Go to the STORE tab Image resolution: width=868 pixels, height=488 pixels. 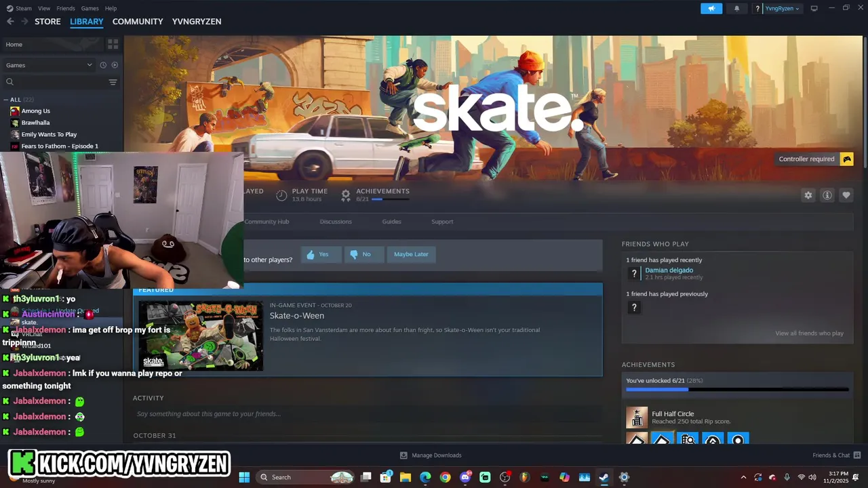(x=47, y=22)
